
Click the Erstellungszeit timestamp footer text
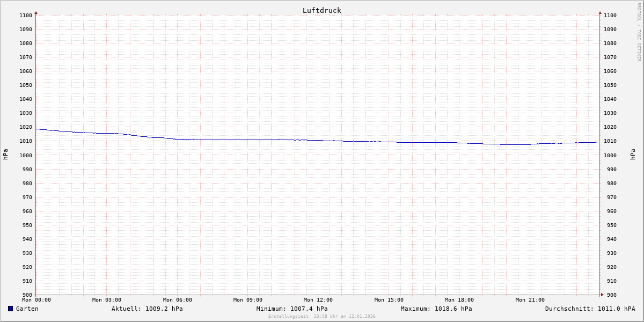(322, 316)
